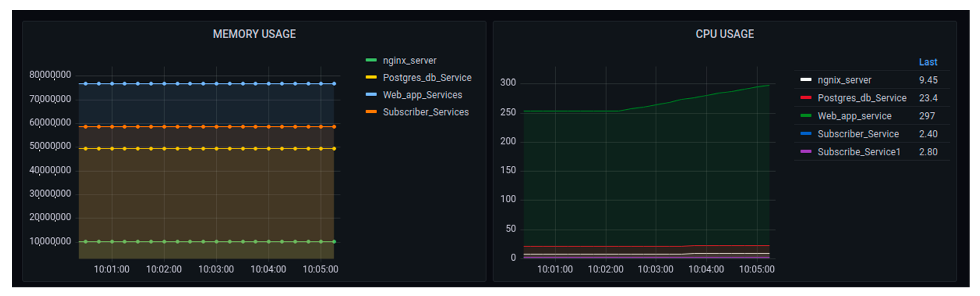Viewport: 980px width, 296px height.
Task: Toggle Web_app_Services series in Memory legend
Action: (x=422, y=95)
